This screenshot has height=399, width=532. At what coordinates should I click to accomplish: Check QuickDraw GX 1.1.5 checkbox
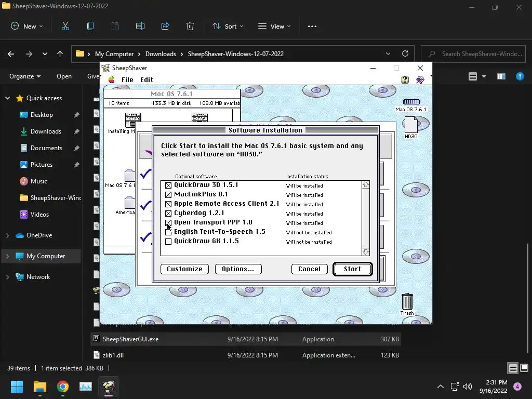pyautogui.click(x=168, y=242)
